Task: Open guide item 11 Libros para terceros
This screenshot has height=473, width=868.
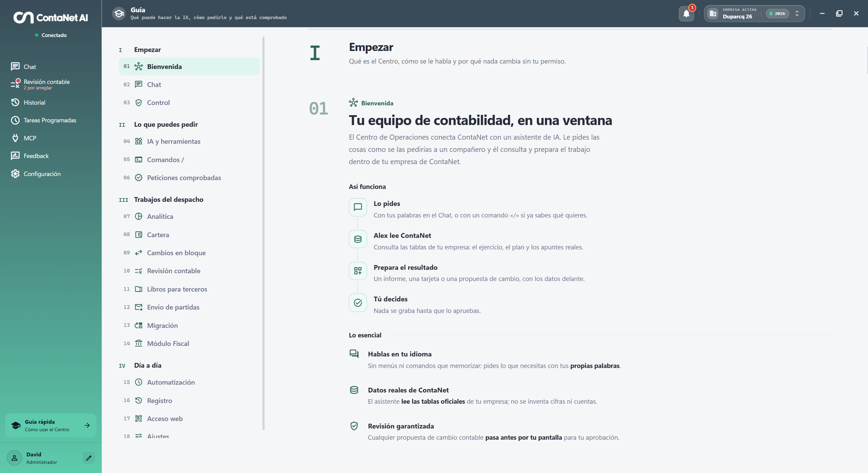Action: click(x=189, y=289)
